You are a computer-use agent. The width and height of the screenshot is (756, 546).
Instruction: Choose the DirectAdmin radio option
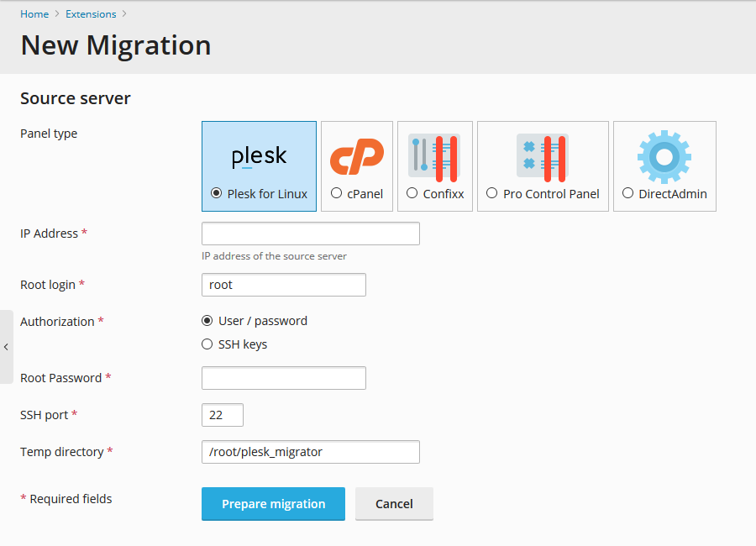click(627, 193)
